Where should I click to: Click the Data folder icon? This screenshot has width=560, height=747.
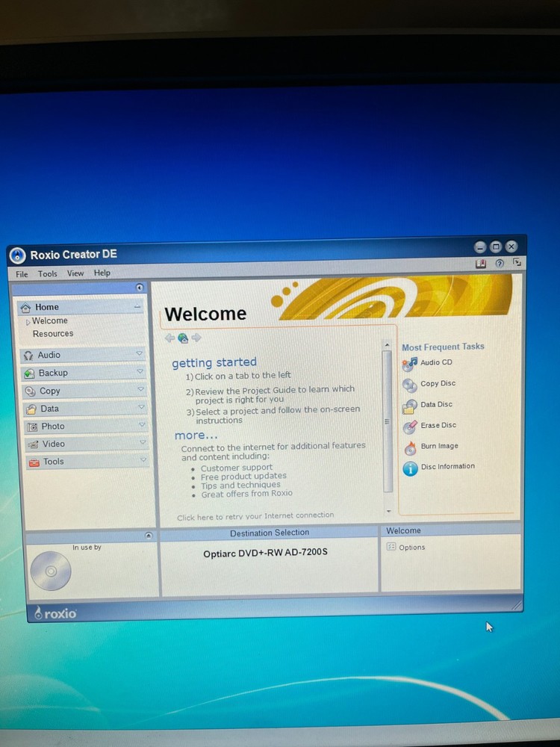(x=31, y=409)
